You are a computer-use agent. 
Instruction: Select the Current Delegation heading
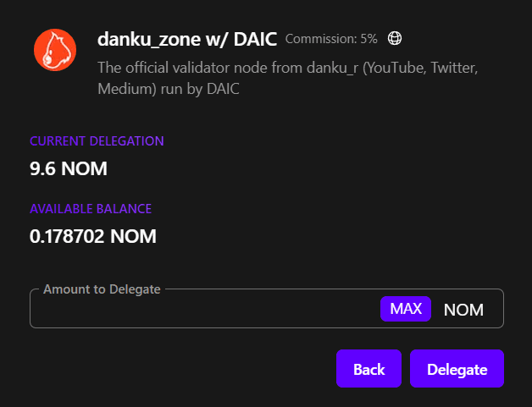(x=97, y=141)
